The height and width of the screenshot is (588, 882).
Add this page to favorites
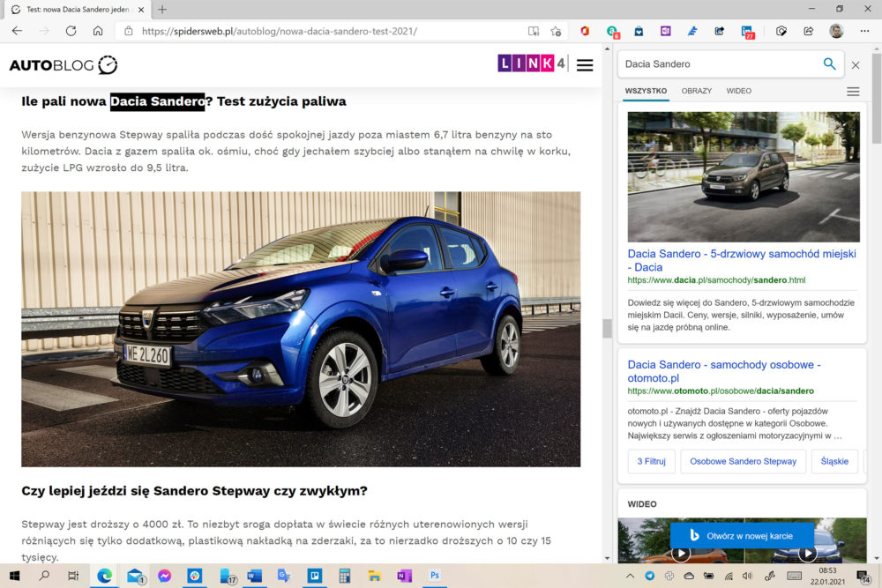point(556,31)
